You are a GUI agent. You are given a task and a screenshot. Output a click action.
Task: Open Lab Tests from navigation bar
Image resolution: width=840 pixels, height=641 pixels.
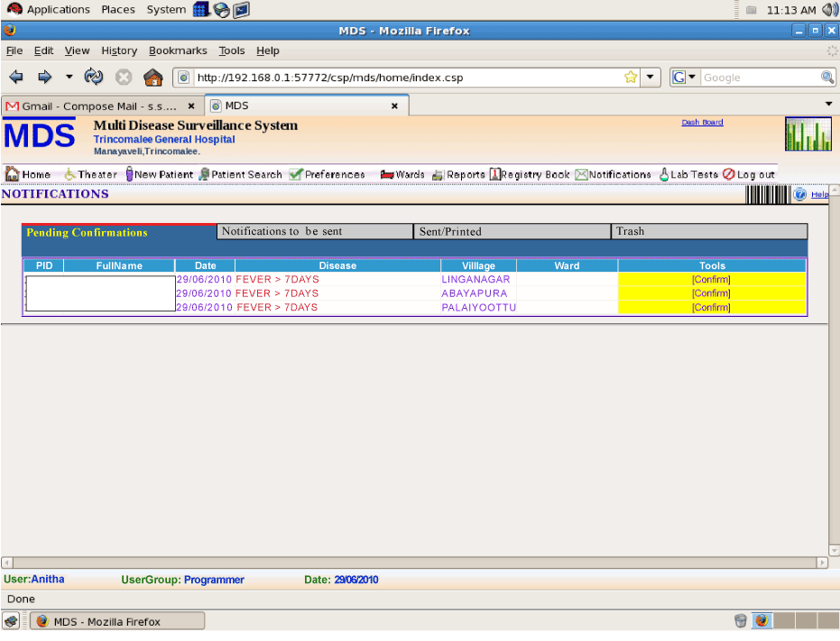tap(688, 174)
